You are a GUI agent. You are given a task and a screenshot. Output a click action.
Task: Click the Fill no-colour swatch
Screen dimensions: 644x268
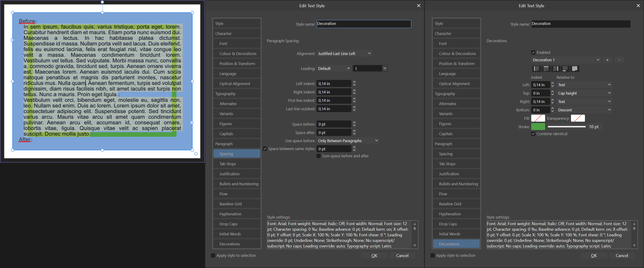(x=538, y=118)
